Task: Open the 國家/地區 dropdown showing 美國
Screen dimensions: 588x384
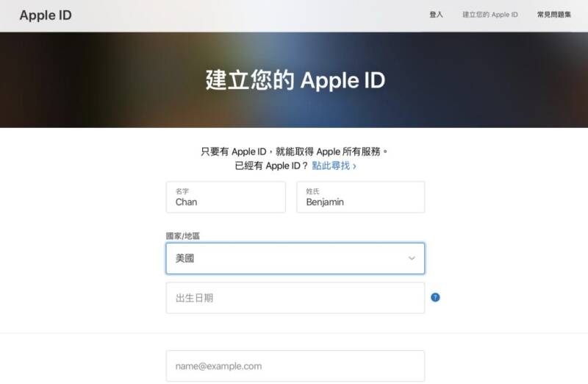Action: pyautogui.click(x=295, y=258)
